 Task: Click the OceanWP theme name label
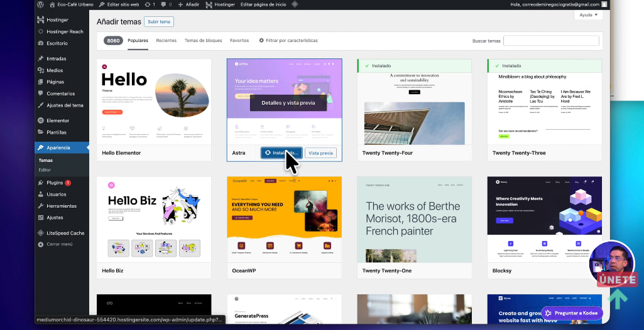point(244,270)
